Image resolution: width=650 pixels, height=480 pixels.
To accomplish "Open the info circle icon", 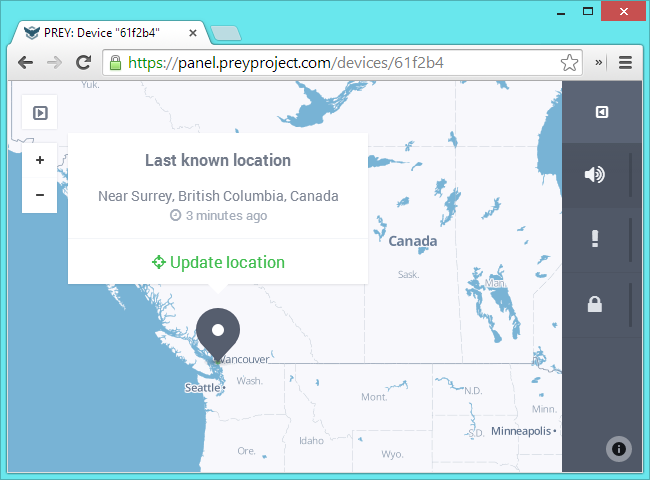I will (x=618, y=448).
